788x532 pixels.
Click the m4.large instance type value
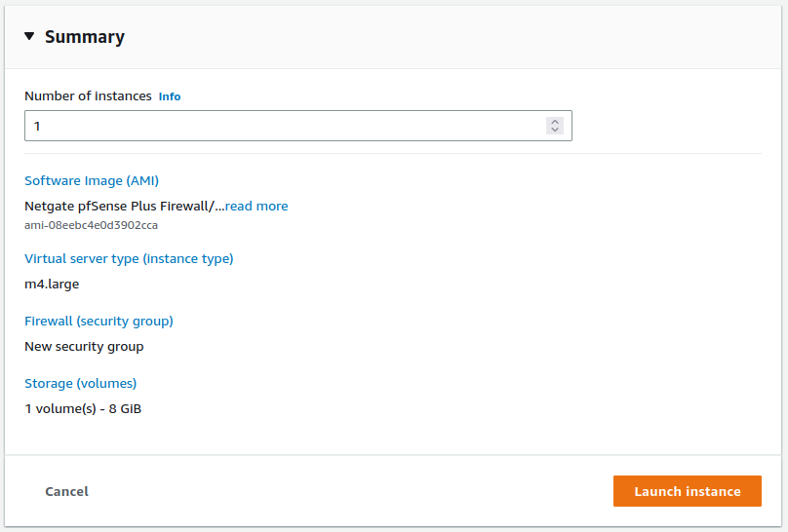pyautogui.click(x=52, y=284)
